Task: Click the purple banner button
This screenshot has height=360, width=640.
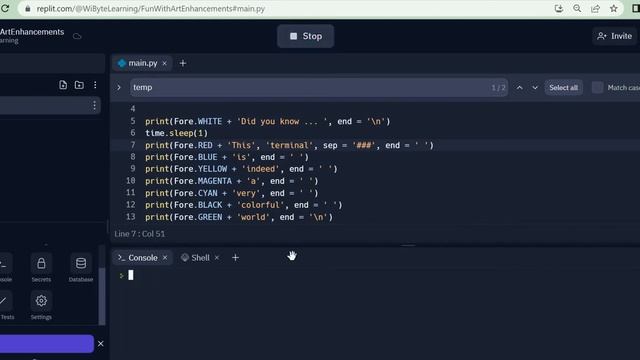Action: click(47, 344)
